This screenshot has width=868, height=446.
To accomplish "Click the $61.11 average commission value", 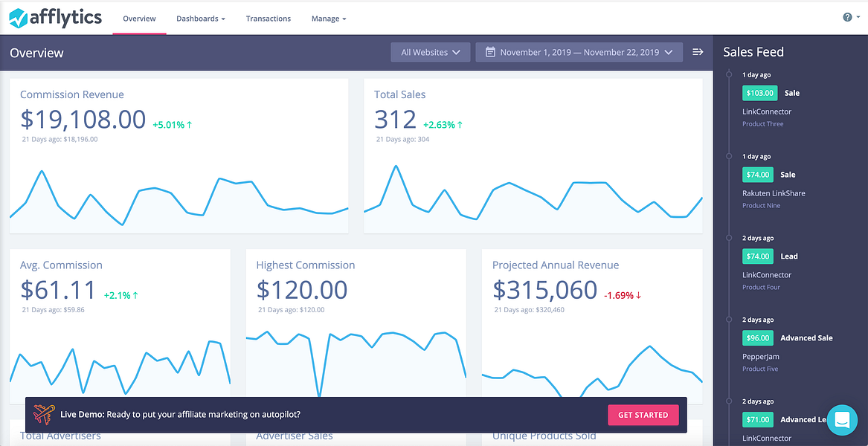I will pyautogui.click(x=58, y=290).
